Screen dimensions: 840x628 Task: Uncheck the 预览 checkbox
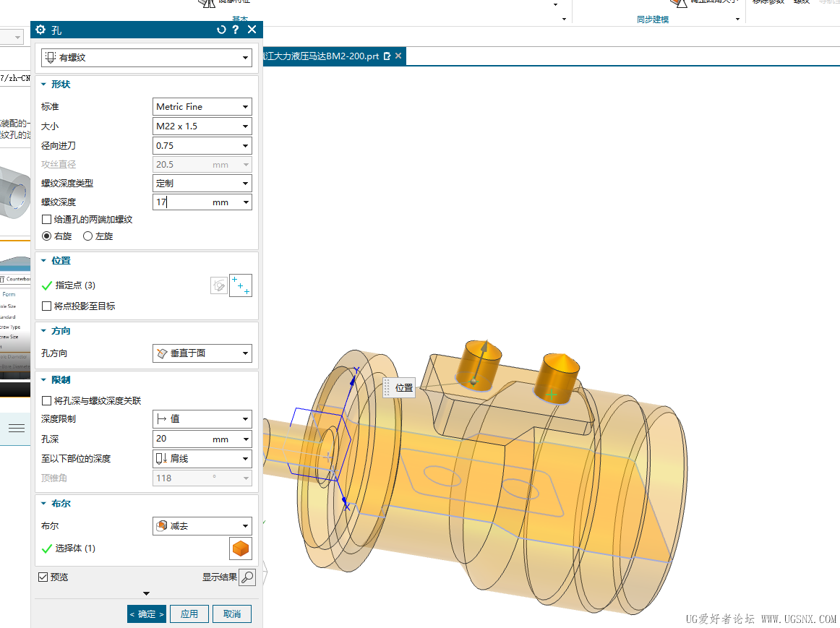click(43, 577)
